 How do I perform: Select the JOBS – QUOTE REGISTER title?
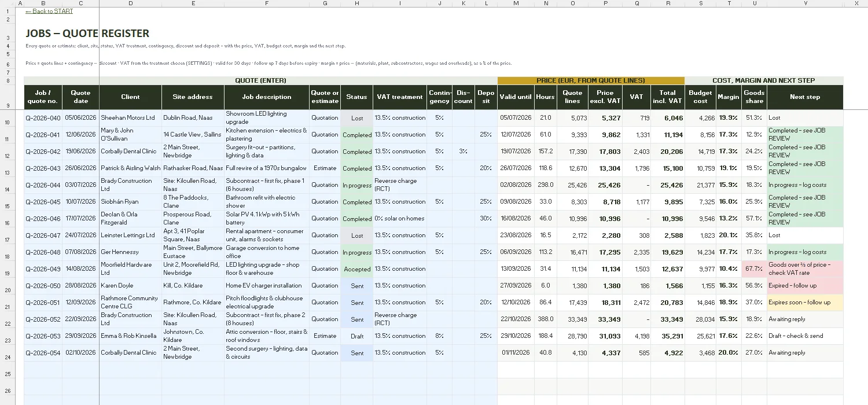(87, 34)
